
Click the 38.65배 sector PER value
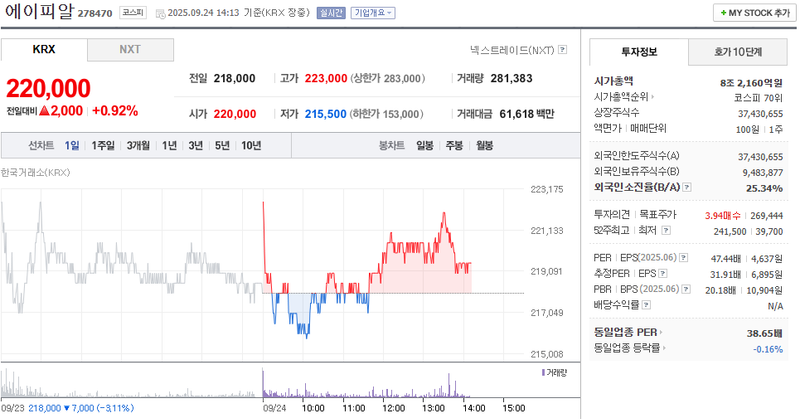765,333
